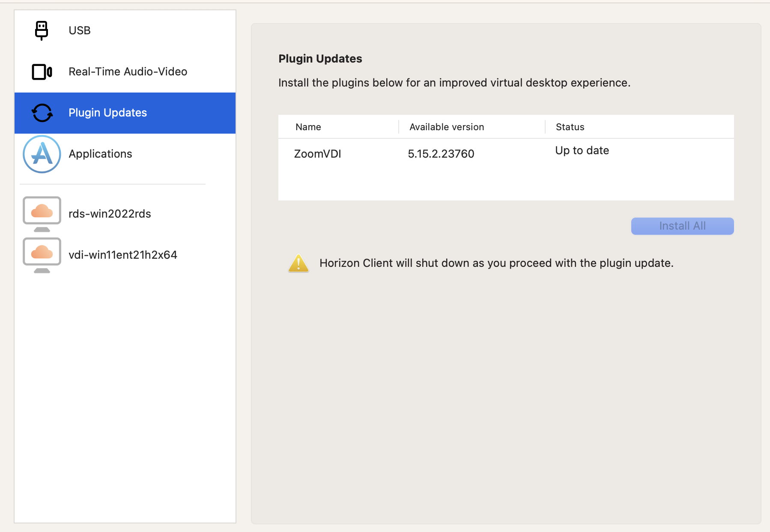Switch to Real-Time Audio-Video settings
The image size is (770, 532).
coord(127,71)
